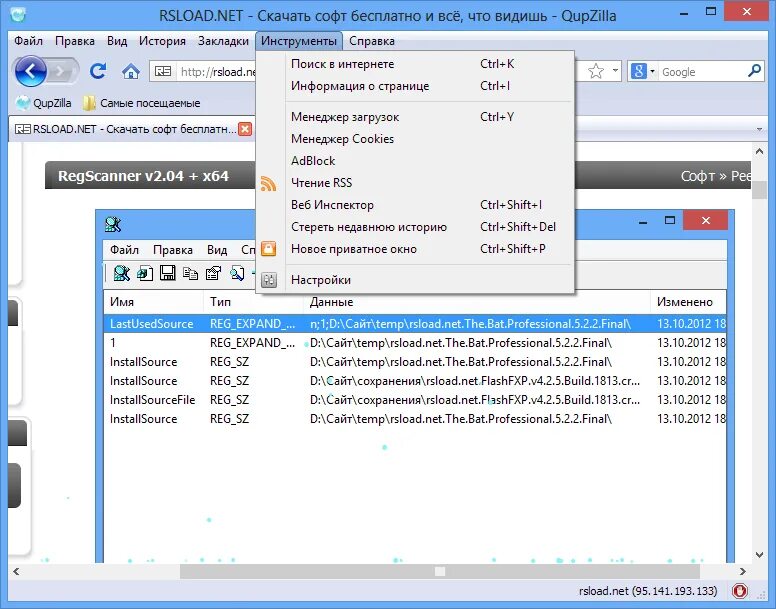
Task: Click the scroll right arrow
Action: pyautogui.click(x=742, y=571)
